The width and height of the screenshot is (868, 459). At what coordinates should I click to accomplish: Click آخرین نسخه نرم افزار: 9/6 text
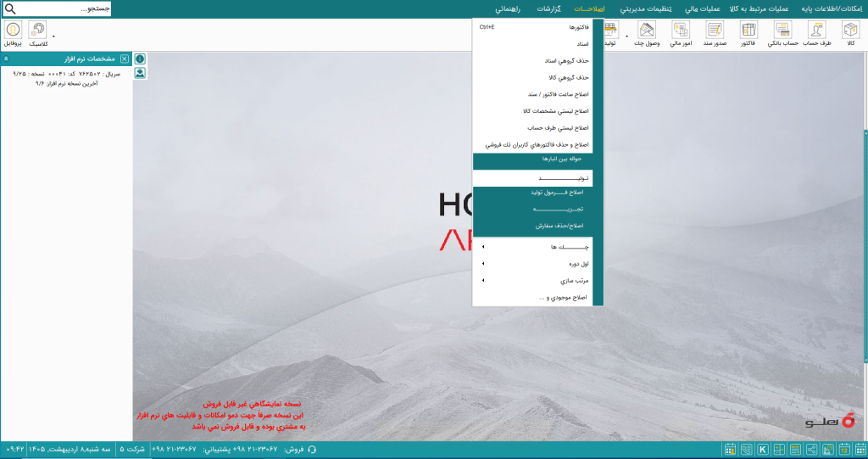(66, 84)
